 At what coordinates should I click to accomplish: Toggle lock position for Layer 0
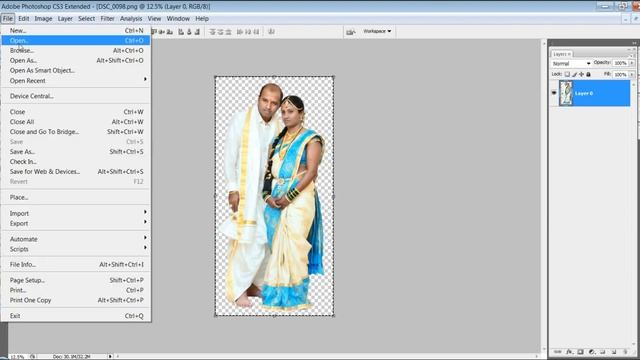coord(581,74)
